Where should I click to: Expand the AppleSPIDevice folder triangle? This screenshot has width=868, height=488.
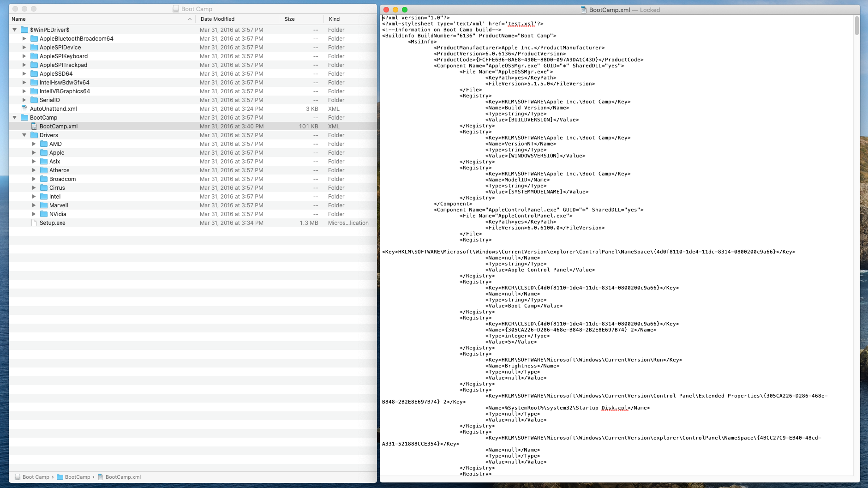[x=24, y=48]
